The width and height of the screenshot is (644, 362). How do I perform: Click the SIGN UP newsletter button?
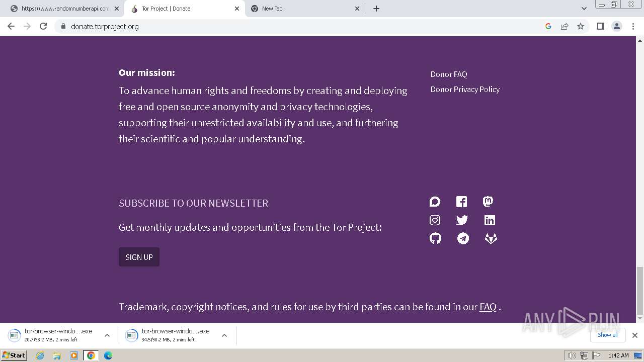139,257
